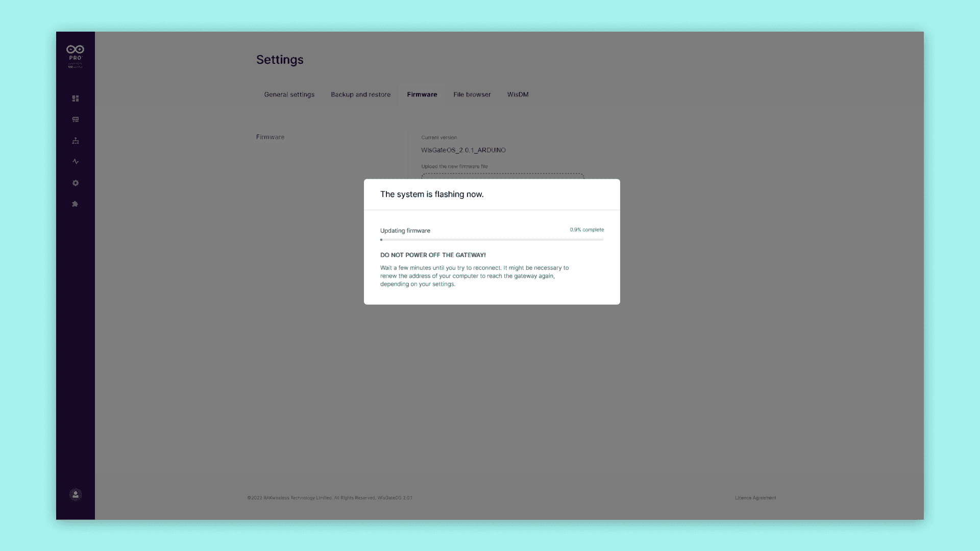Open the File browser tab

pyautogui.click(x=472, y=94)
